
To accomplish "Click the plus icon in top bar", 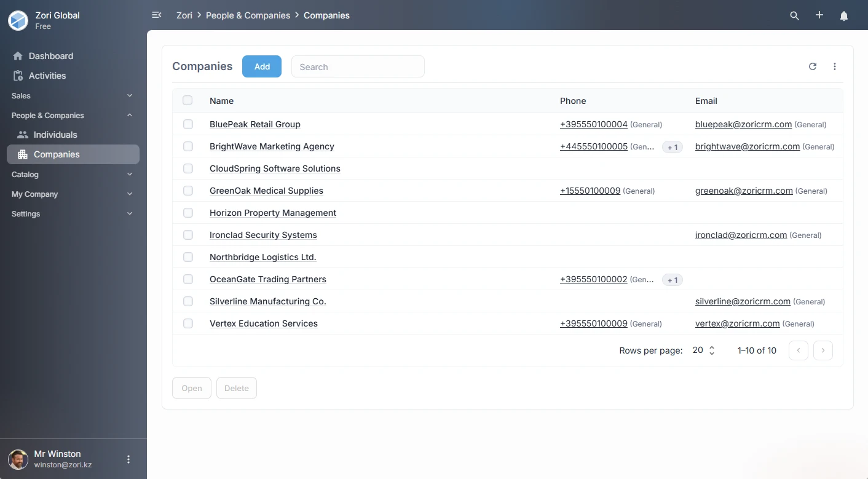I will [x=819, y=15].
